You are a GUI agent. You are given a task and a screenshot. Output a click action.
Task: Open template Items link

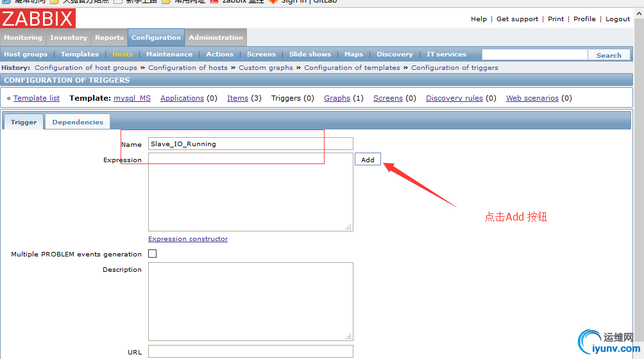click(x=237, y=98)
